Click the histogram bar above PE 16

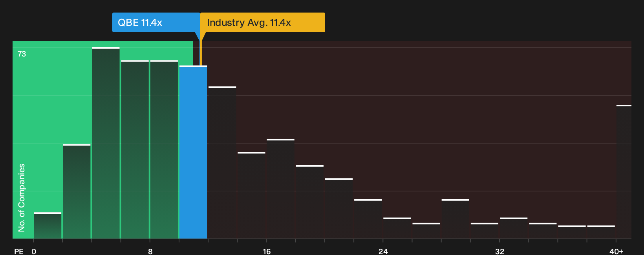(280, 189)
